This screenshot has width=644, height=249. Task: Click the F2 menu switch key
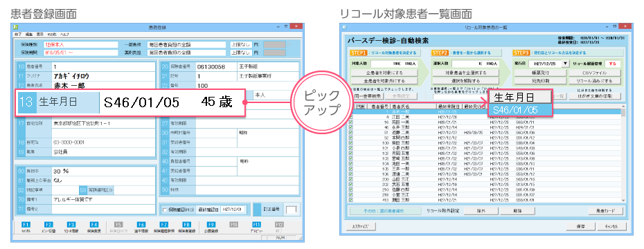click(48, 227)
